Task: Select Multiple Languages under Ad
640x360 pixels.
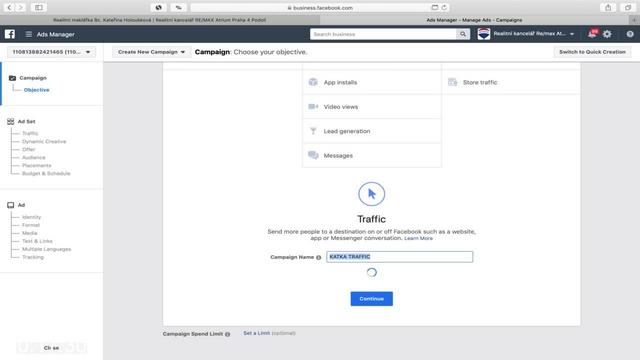Action: click(46, 249)
